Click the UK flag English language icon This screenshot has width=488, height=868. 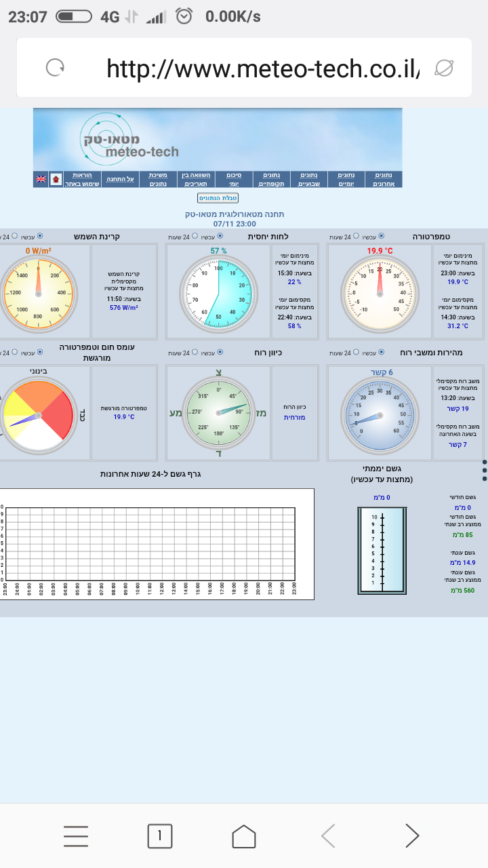[x=41, y=179]
